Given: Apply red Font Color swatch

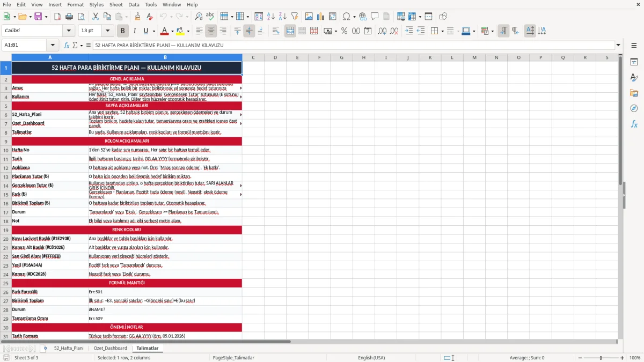Looking at the screenshot, I should coord(164,31).
